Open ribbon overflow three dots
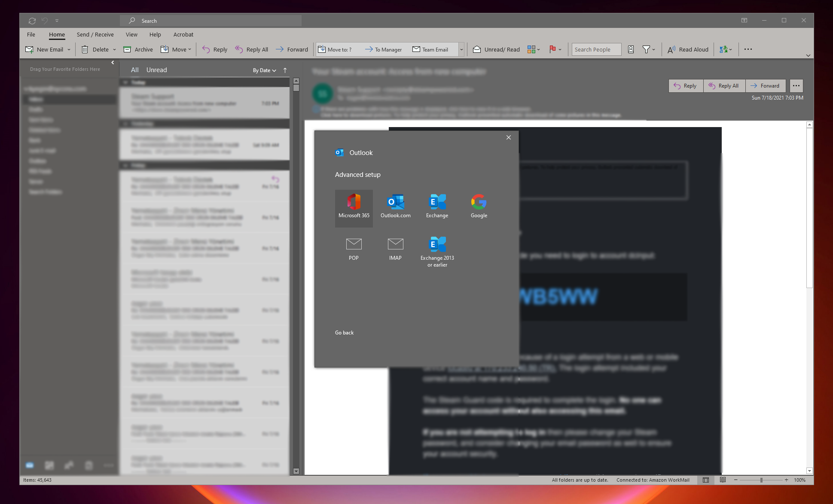The height and width of the screenshot is (504, 833). tap(748, 49)
